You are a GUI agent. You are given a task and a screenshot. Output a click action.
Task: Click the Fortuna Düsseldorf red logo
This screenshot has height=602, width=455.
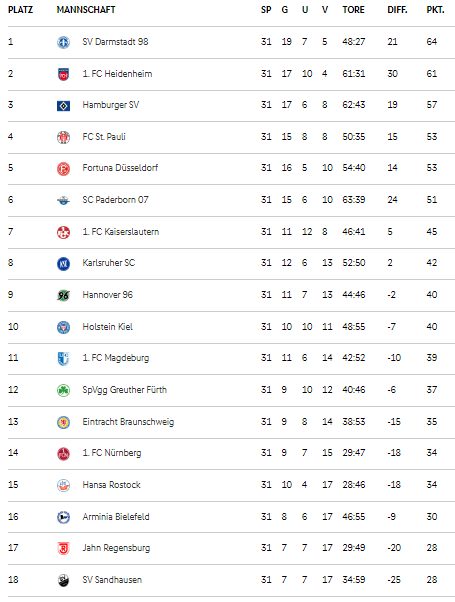[x=63, y=168]
